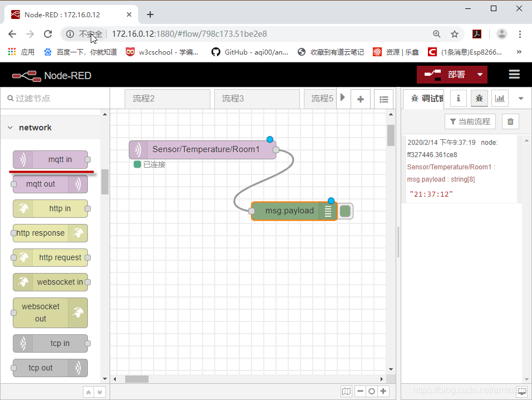Screen dimensions: 532x400
Task: Open the debug bug sidebar icon
Action: pyautogui.click(x=479, y=99)
